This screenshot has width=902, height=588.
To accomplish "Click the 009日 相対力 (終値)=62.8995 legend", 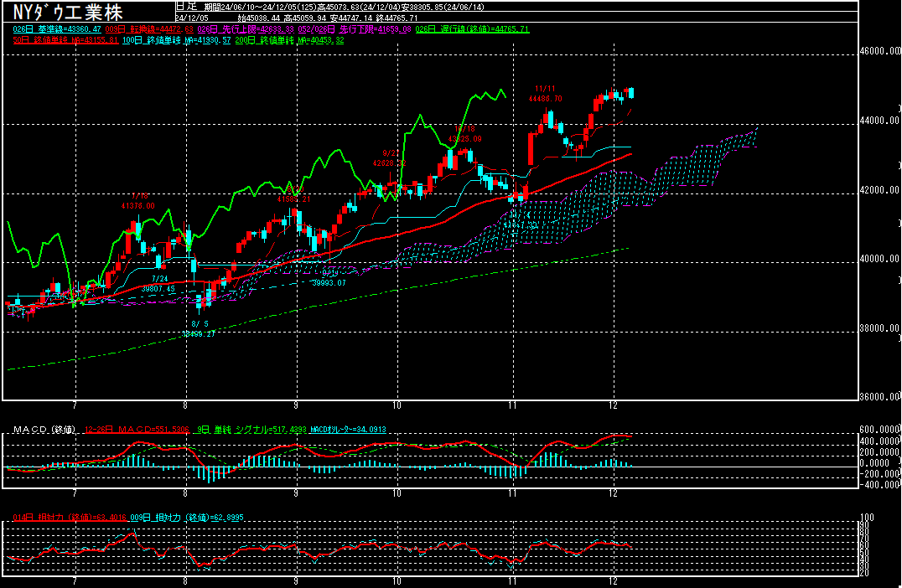I will click(187, 518).
